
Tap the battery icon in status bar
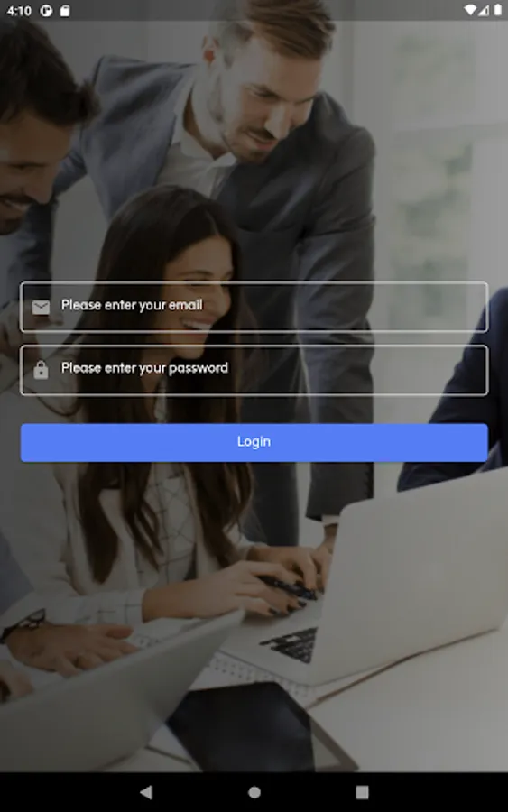(x=498, y=10)
